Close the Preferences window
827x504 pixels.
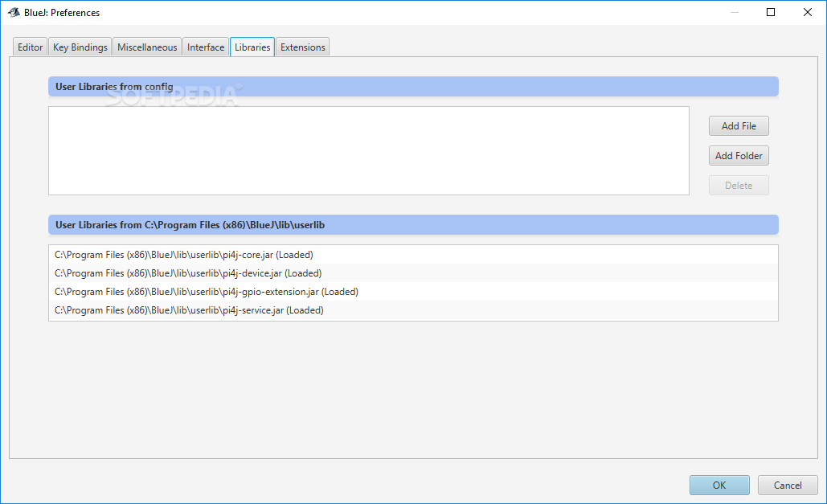tap(808, 12)
